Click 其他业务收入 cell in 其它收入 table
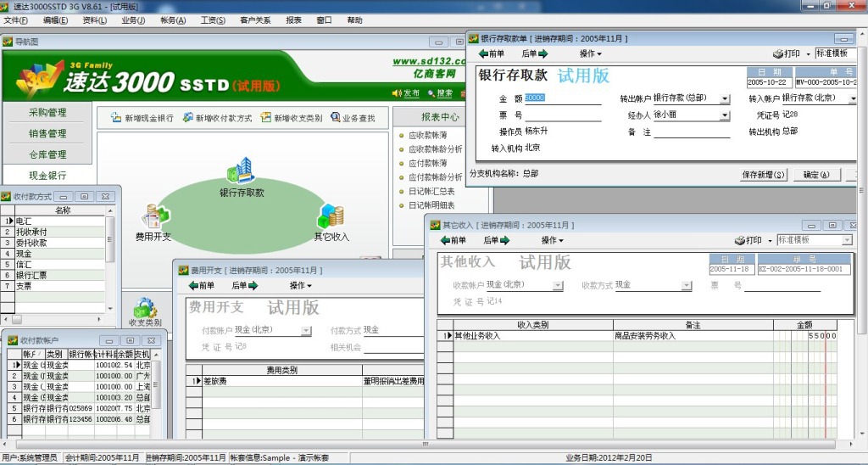This screenshot has width=868, height=465. point(532,336)
